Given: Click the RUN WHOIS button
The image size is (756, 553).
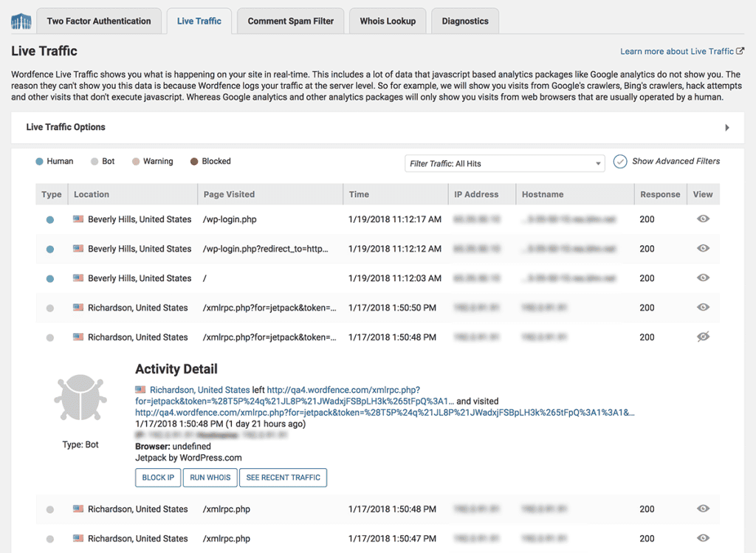Looking at the screenshot, I should [210, 477].
